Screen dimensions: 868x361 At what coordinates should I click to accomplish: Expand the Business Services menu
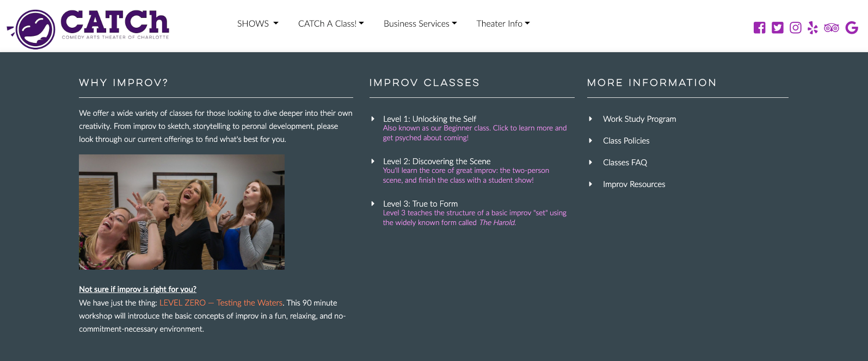pos(420,23)
